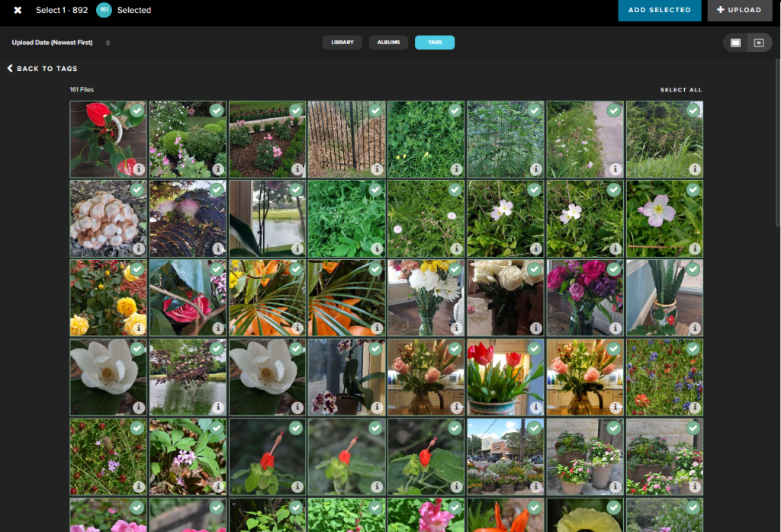Click the sort order arrows
The height and width of the screenshot is (532, 781).
pyautogui.click(x=108, y=43)
